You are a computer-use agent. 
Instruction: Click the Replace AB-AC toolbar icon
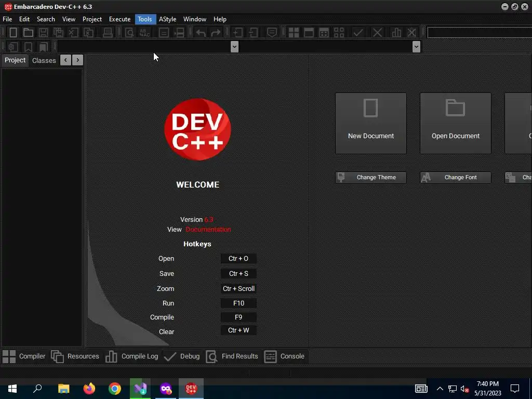click(144, 33)
